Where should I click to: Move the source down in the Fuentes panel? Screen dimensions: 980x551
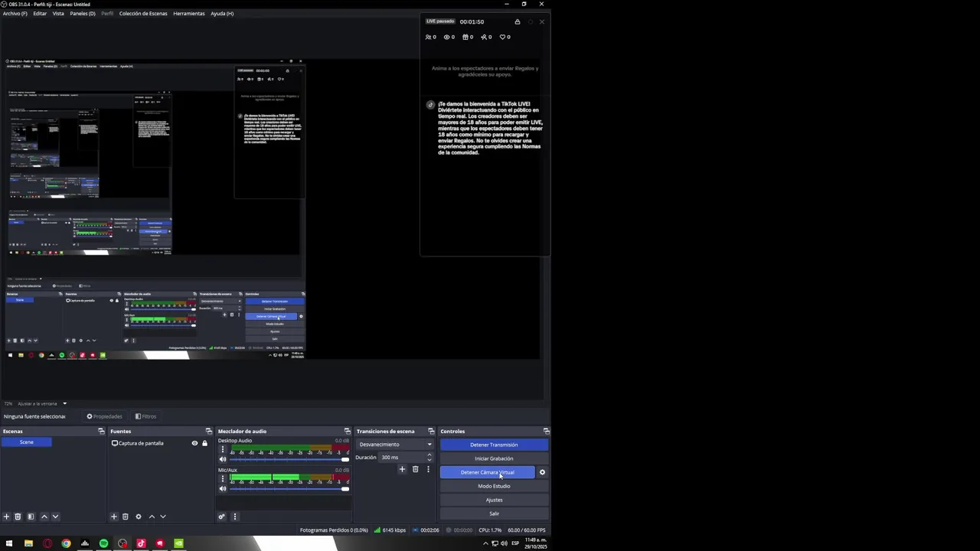162,517
